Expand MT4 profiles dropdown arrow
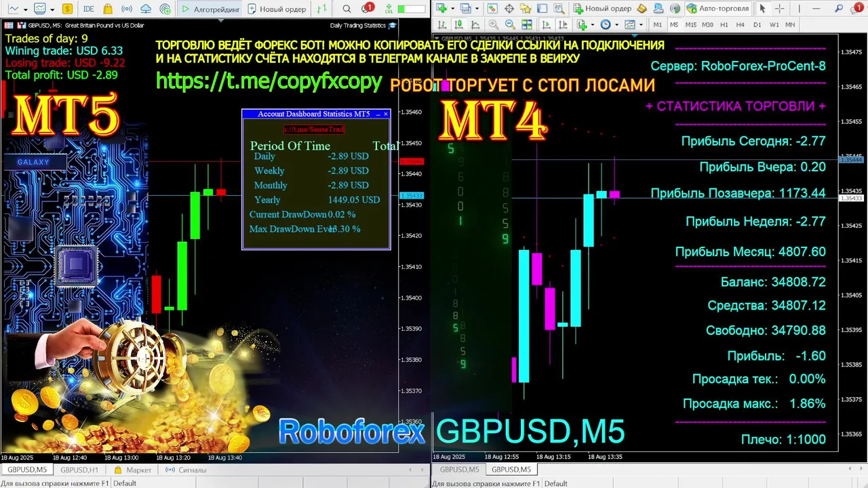 [477, 8]
